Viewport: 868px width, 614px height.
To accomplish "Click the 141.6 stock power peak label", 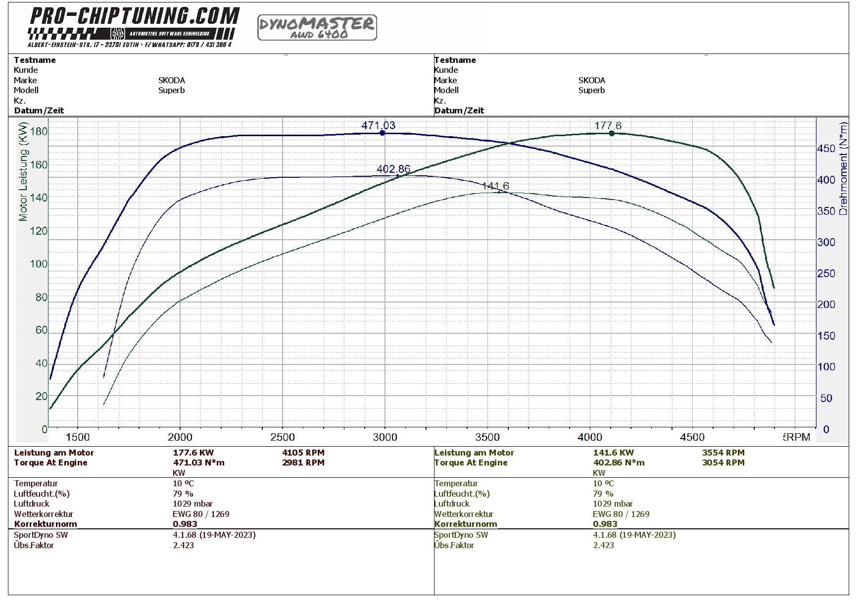I will pyautogui.click(x=495, y=186).
